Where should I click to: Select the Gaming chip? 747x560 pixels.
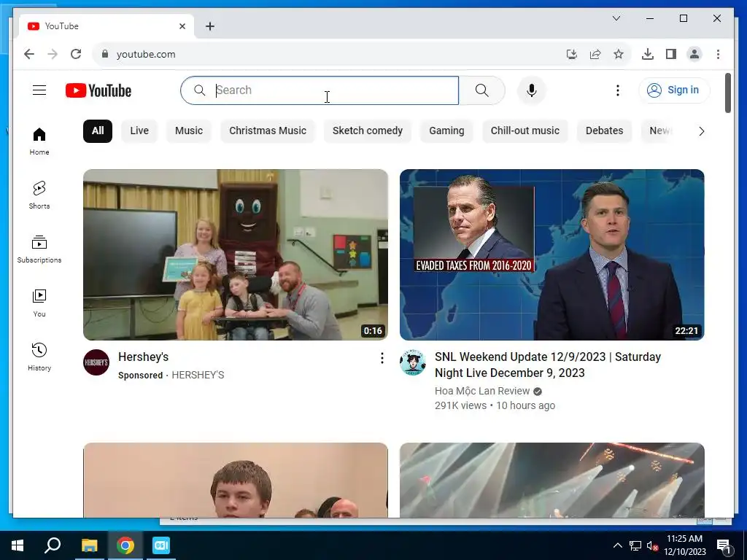pos(446,131)
